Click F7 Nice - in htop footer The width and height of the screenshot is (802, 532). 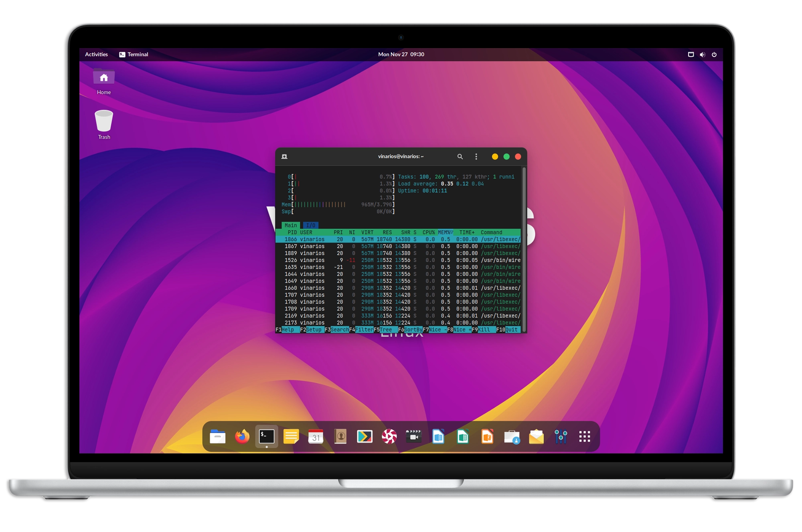(x=435, y=330)
